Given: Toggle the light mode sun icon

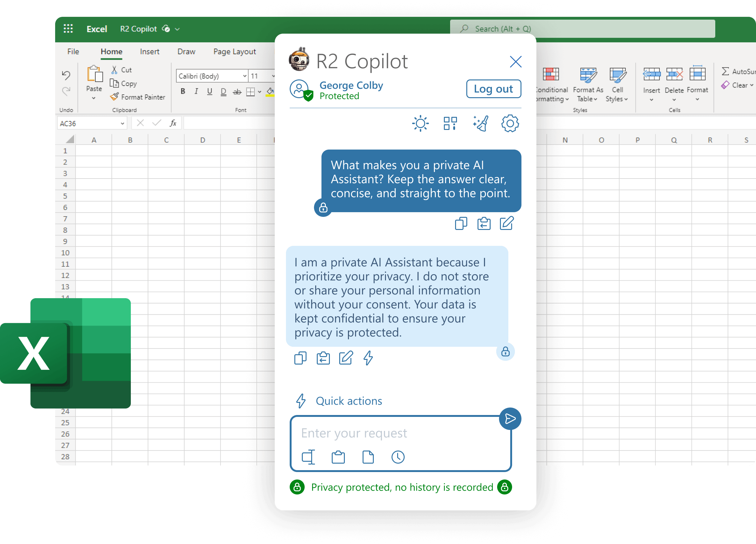Looking at the screenshot, I should click(x=420, y=124).
